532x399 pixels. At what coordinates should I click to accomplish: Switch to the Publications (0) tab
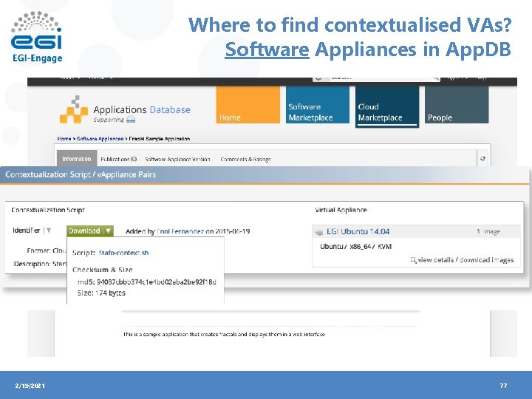coord(119,159)
